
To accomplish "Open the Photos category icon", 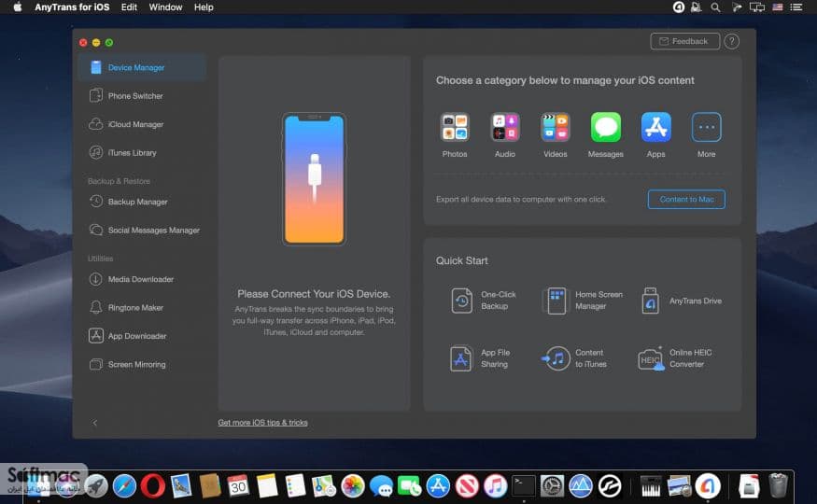I will coord(455,127).
